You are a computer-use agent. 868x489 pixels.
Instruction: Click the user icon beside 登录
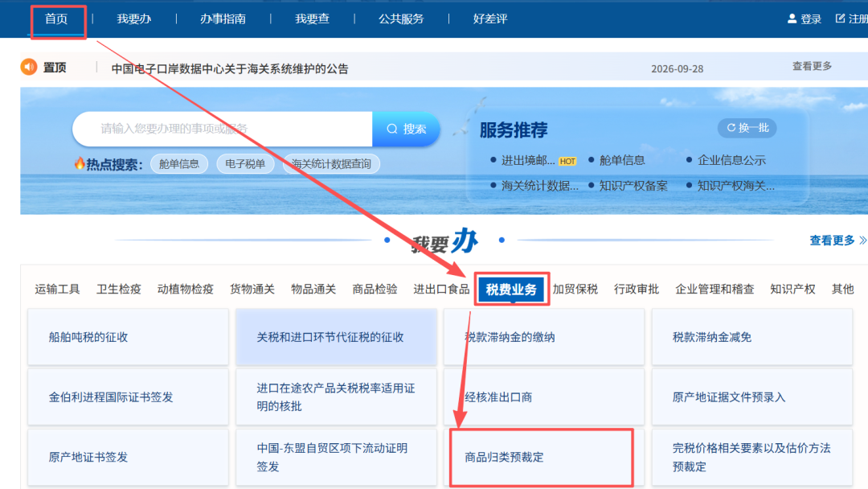(x=792, y=18)
